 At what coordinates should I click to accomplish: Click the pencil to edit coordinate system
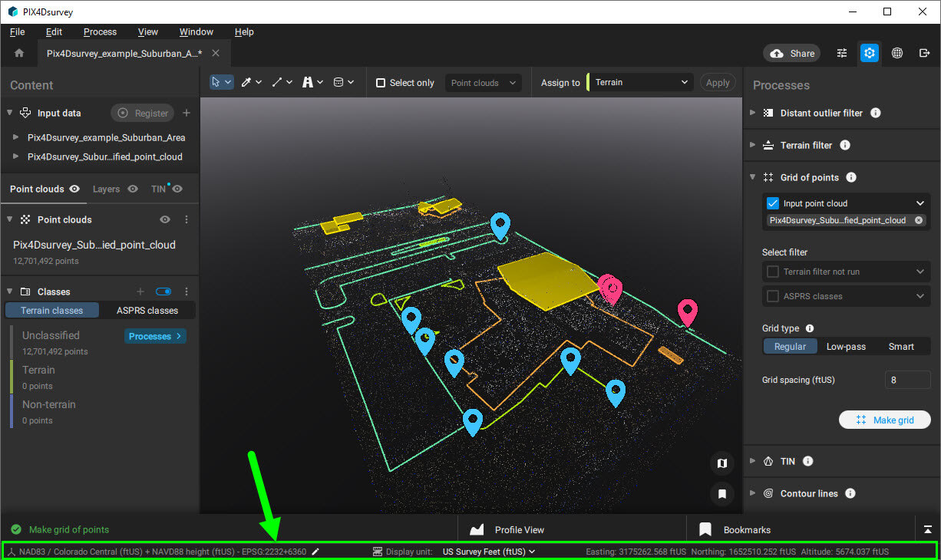(x=315, y=551)
